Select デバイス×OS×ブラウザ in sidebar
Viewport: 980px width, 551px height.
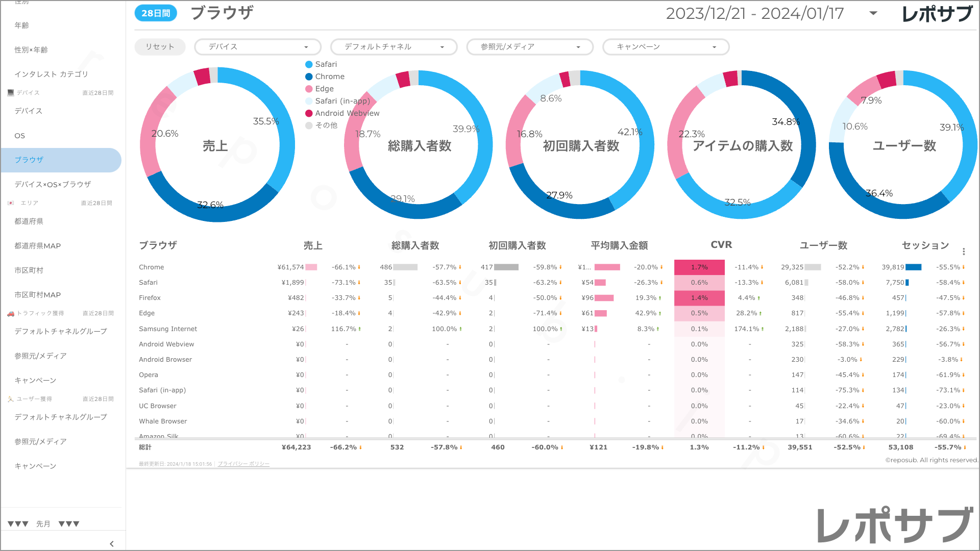coord(53,184)
